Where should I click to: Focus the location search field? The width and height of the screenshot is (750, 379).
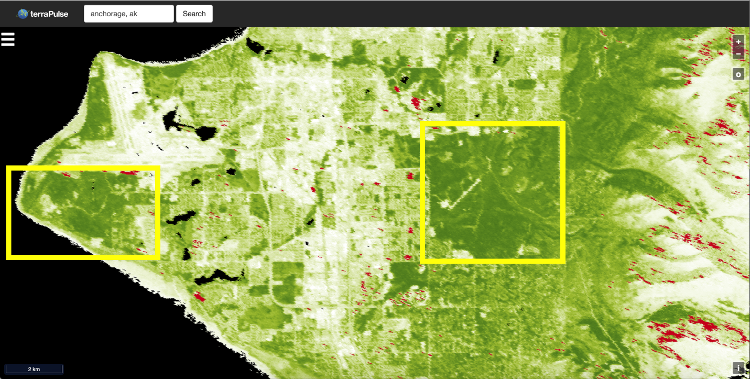(x=129, y=13)
